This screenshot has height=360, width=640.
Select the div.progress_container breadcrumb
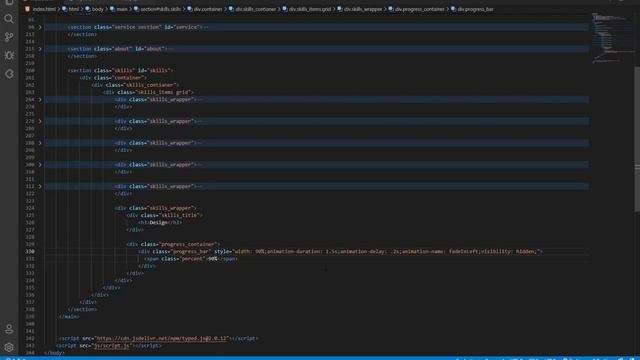(x=416, y=9)
